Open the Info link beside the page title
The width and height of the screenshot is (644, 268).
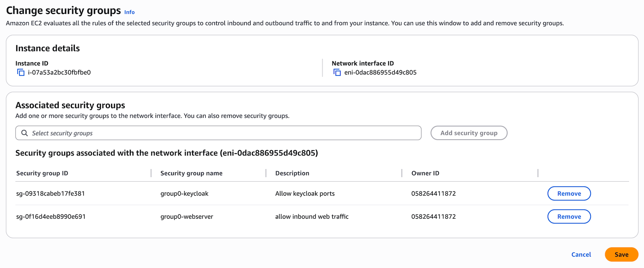tap(129, 12)
